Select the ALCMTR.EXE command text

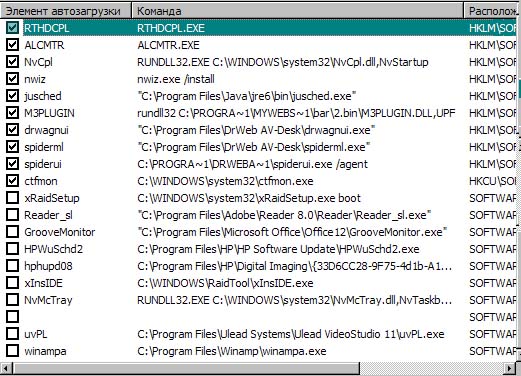tap(168, 45)
